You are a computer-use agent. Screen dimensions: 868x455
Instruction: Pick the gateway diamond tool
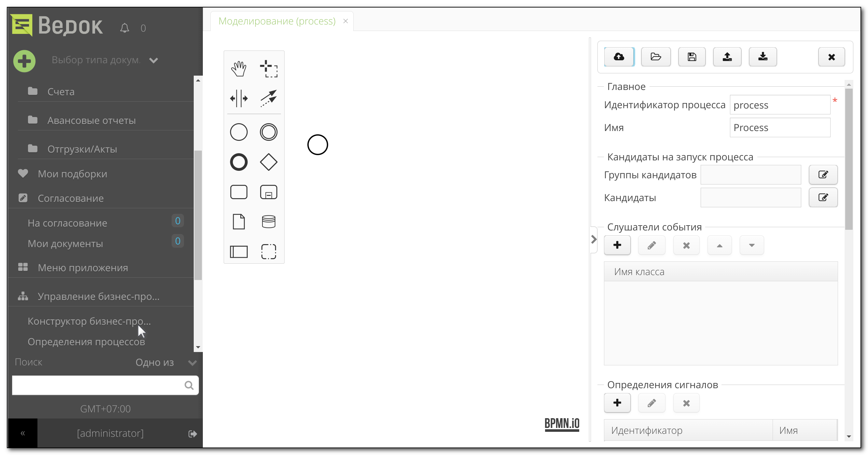point(269,162)
